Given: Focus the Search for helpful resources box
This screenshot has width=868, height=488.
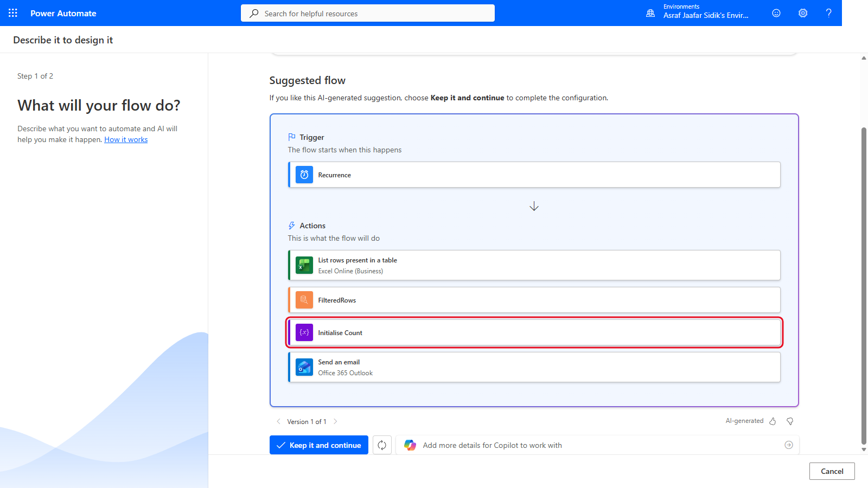Looking at the screenshot, I should 368,14.
